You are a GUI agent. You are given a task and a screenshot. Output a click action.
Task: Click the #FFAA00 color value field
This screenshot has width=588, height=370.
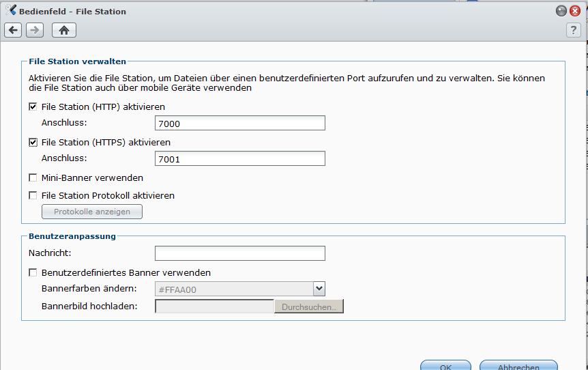coord(234,289)
